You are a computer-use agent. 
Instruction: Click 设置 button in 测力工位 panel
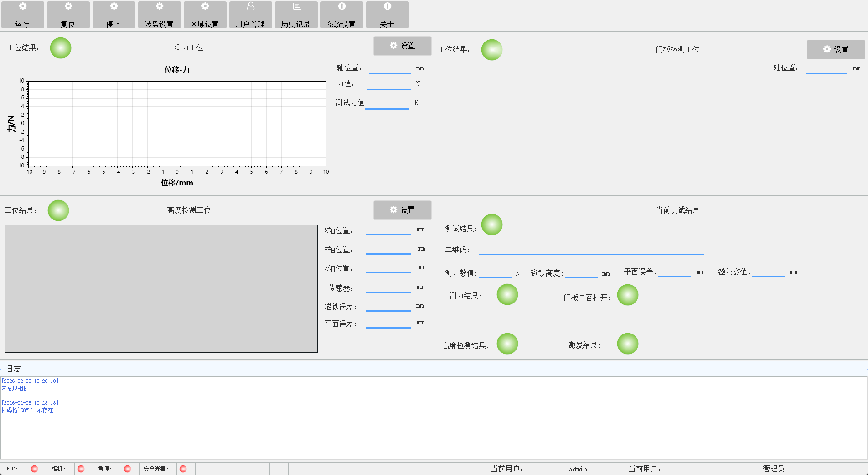[x=402, y=46]
